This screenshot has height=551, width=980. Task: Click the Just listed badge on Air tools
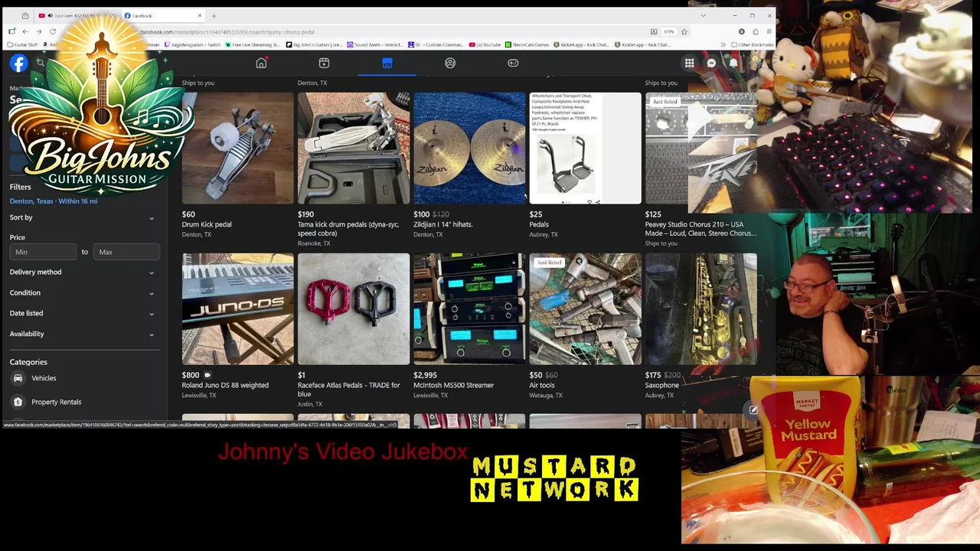point(549,262)
